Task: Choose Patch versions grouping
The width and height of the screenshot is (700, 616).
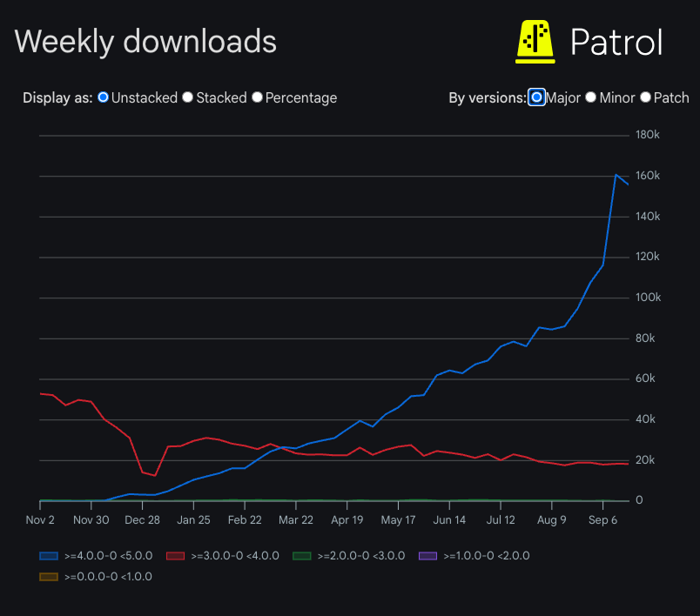Action: (x=645, y=97)
